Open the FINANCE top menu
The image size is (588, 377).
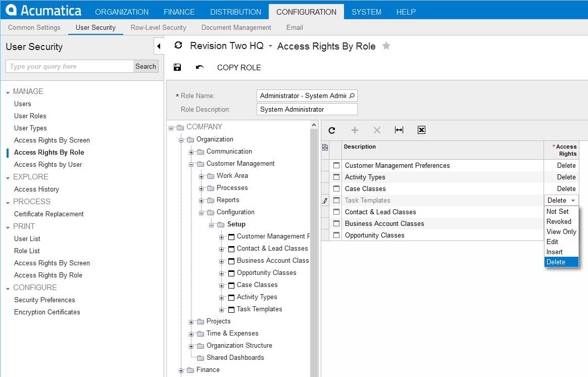tap(179, 12)
